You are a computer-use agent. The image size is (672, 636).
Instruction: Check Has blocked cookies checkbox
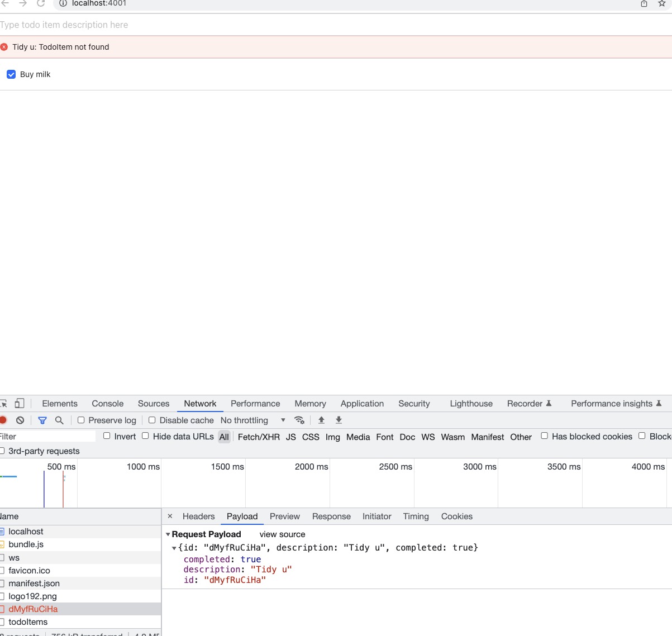pyautogui.click(x=544, y=436)
